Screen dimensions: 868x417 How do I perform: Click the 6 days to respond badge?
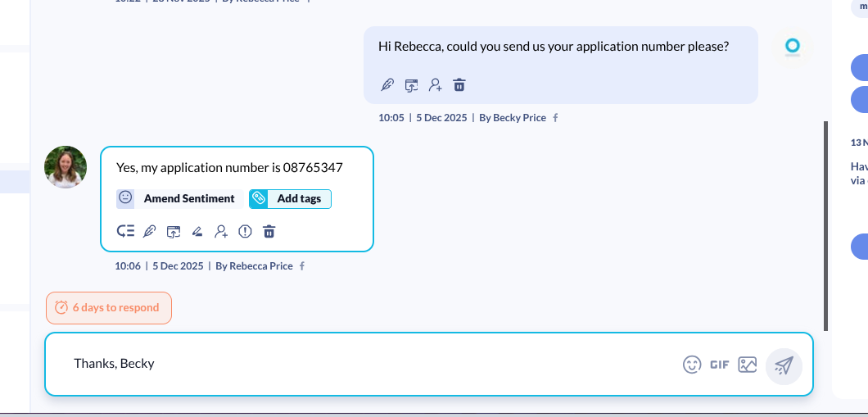pyautogui.click(x=109, y=308)
